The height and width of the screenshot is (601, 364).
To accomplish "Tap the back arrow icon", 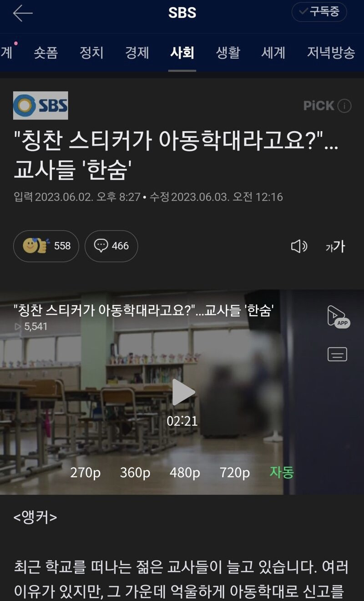I will [x=23, y=13].
